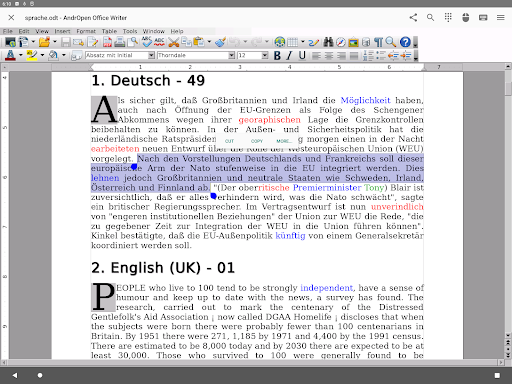Toggle Bold formatting
This screenshot has height=384, width=512.
277,55
